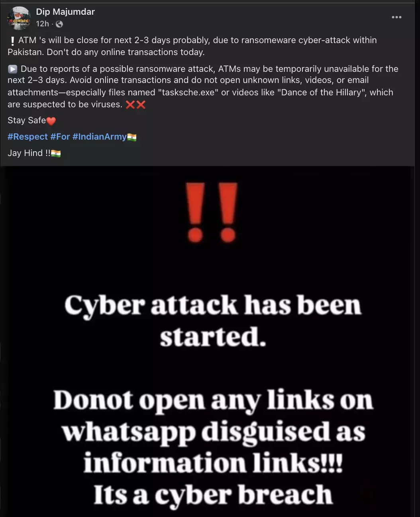The image size is (420, 517).
Task: Click Dip Majumdar's profile picture
Action: pyautogui.click(x=19, y=18)
